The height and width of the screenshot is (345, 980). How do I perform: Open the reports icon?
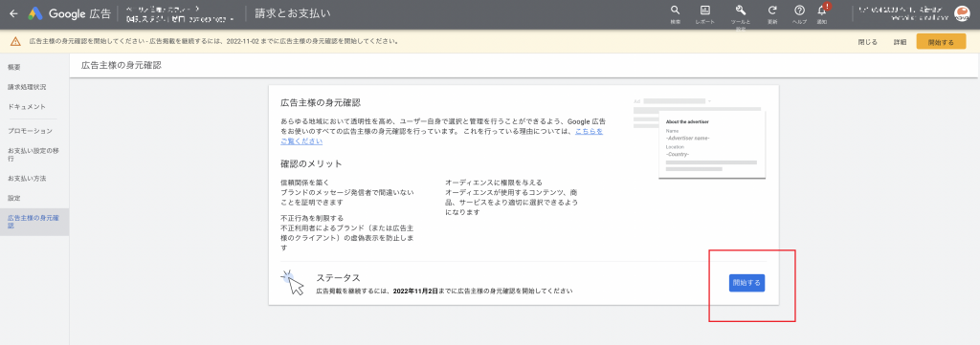coord(705,10)
